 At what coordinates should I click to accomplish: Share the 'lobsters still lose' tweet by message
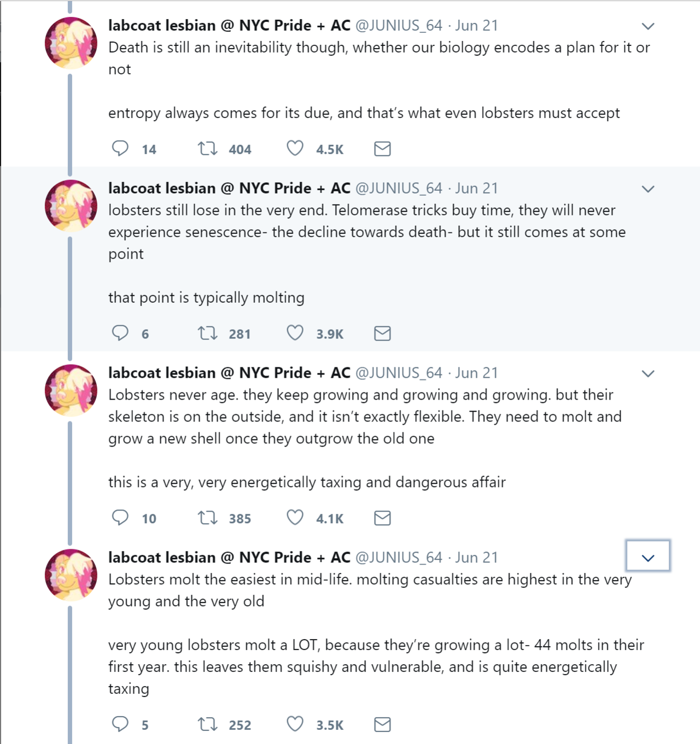pyautogui.click(x=382, y=333)
